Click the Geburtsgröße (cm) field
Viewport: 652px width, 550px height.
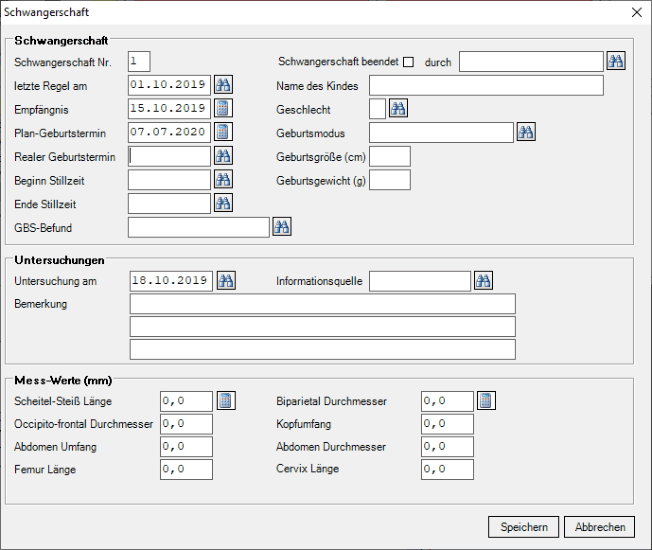pos(390,156)
